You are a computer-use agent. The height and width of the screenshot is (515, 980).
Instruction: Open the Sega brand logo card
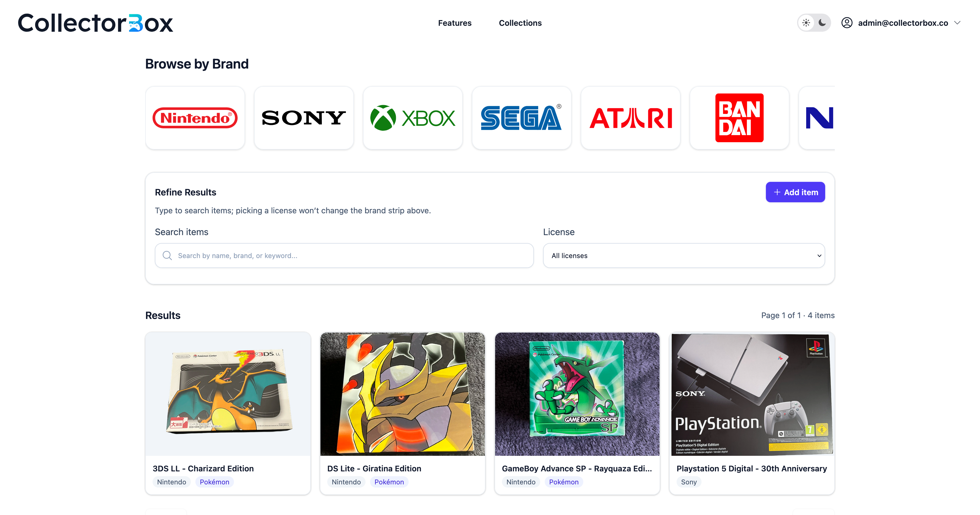point(521,118)
